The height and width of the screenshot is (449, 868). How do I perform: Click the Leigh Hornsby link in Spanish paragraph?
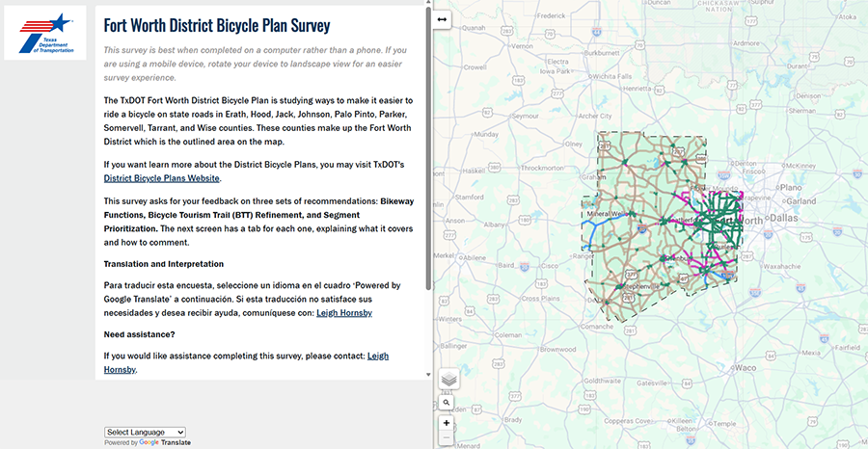point(344,313)
